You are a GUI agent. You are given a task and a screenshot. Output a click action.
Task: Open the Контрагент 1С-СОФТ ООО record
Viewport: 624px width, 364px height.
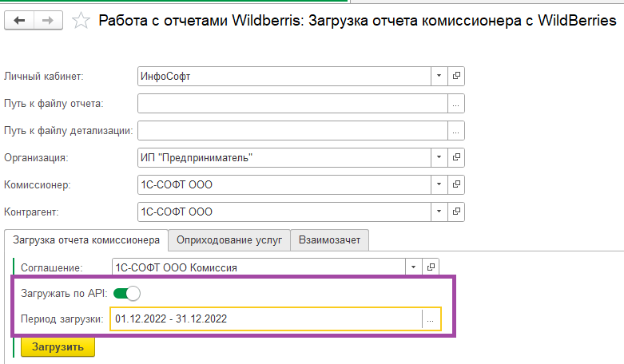pyautogui.click(x=456, y=212)
